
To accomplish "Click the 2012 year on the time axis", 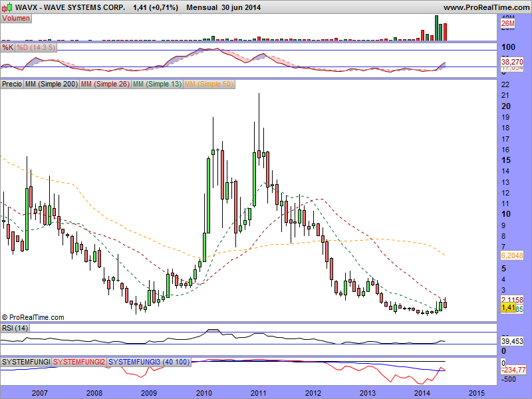I will click(x=313, y=393).
